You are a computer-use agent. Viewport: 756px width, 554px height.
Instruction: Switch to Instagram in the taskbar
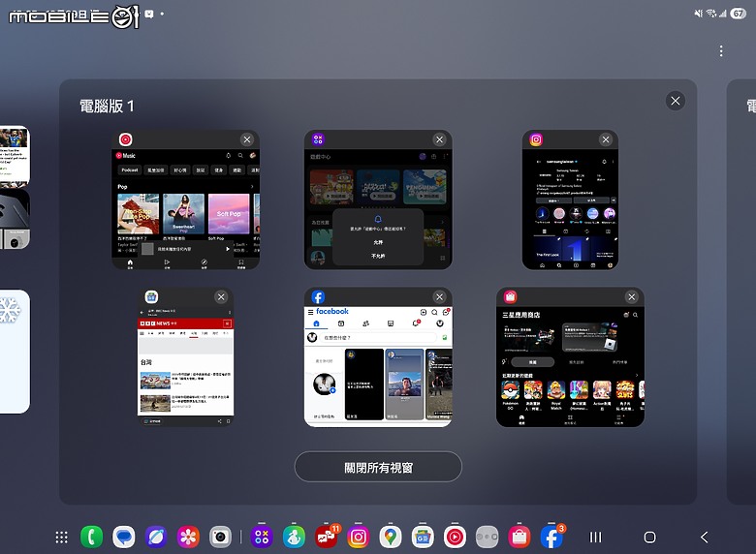coord(359,538)
